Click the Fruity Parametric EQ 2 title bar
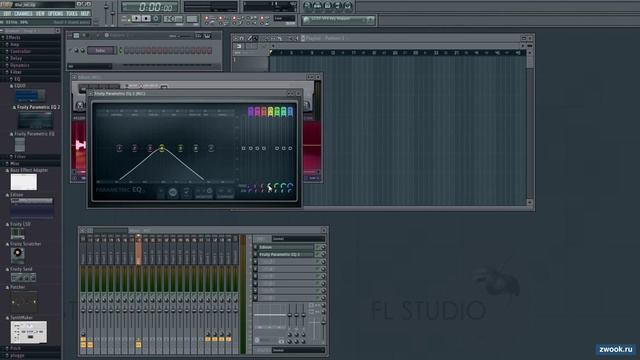The width and height of the screenshot is (640, 360). coord(195,93)
